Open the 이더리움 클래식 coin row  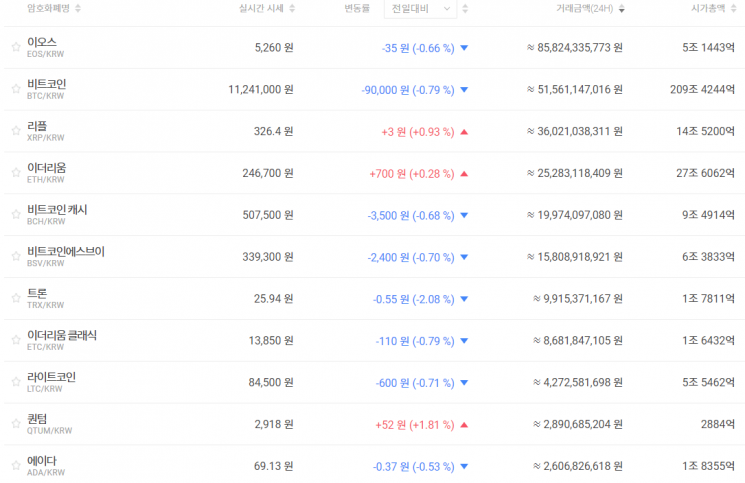pyautogui.click(x=372, y=340)
